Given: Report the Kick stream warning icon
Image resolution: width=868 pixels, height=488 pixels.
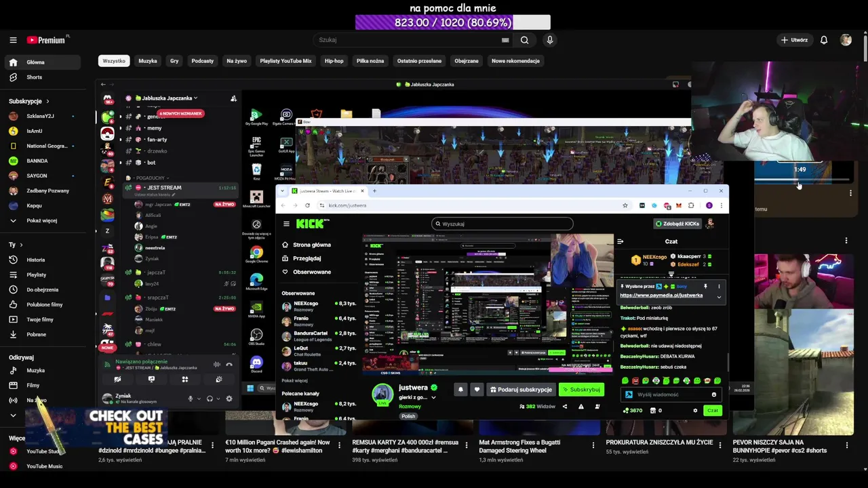Looking at the screenshot, I should [580, 407].
